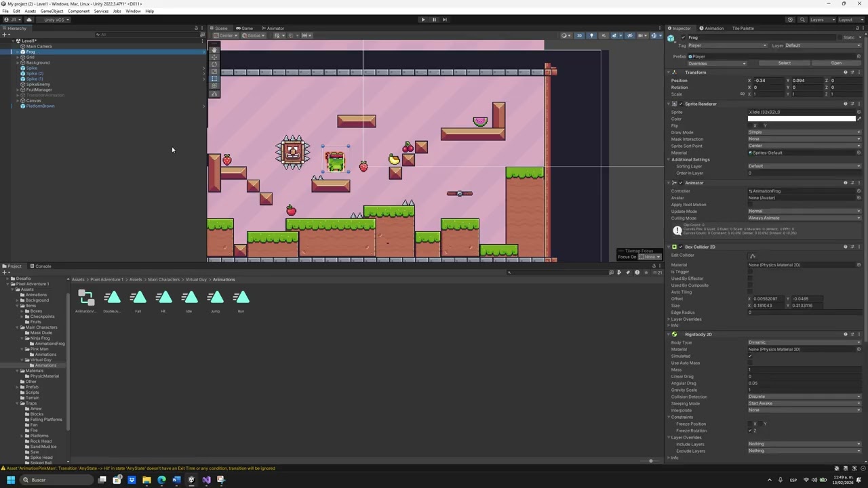Open the Draw Mode dropdown
This screenshot has height=488, width=868.
click(804, 132)
